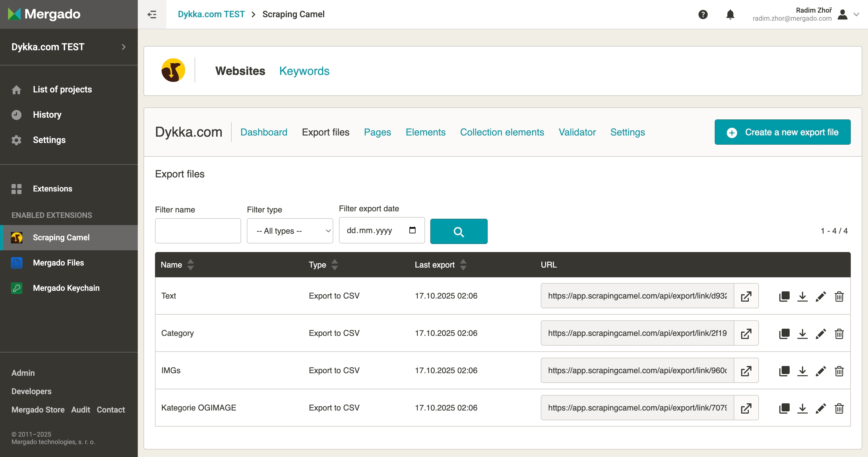
Task: Delete the Kategorie OGIMAGE export file
Action: (x=839, y=408)
